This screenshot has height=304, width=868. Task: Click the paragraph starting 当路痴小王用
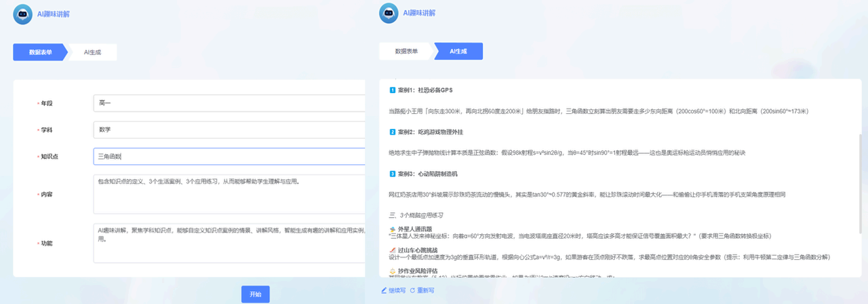coord(598,111)
